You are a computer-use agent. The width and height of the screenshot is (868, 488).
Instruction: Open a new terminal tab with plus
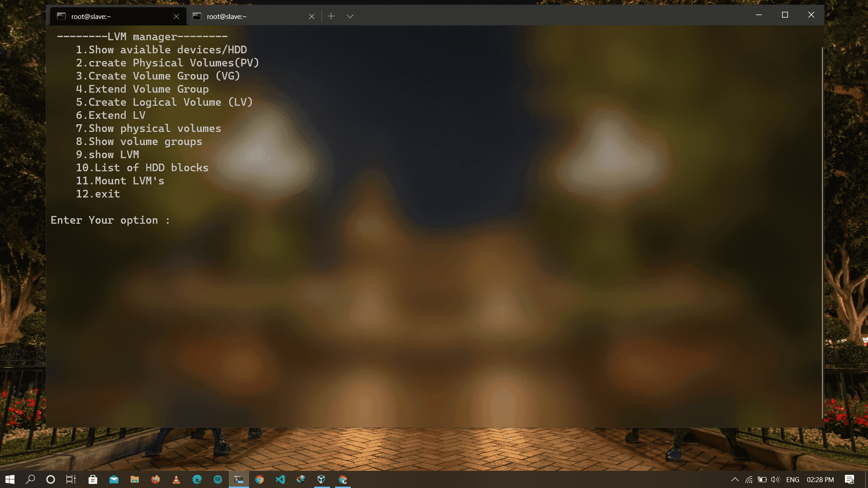[331, 16]
